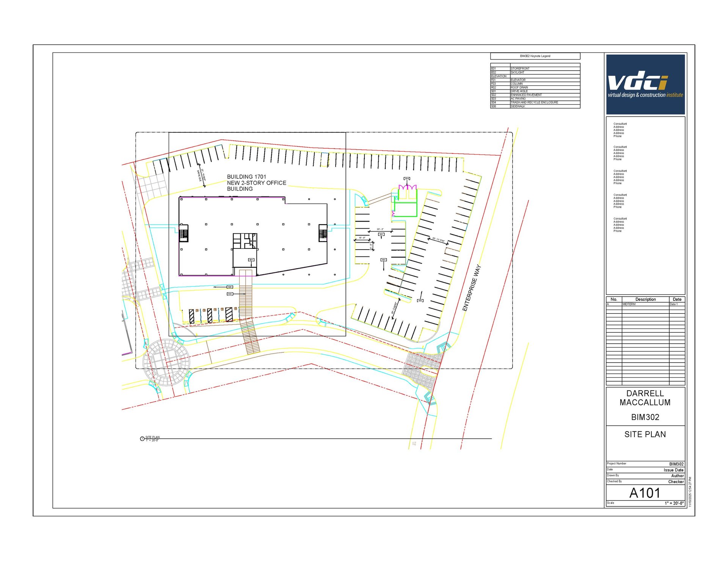Click the ENTERPRISE WAY street label
This screenshot has height=561, width=728.
pos(471,288)
